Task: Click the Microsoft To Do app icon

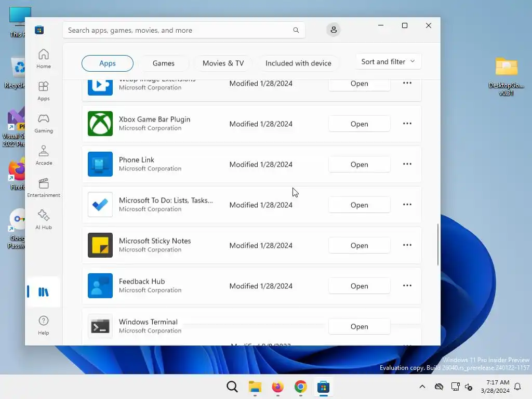Action: (100, 205)
